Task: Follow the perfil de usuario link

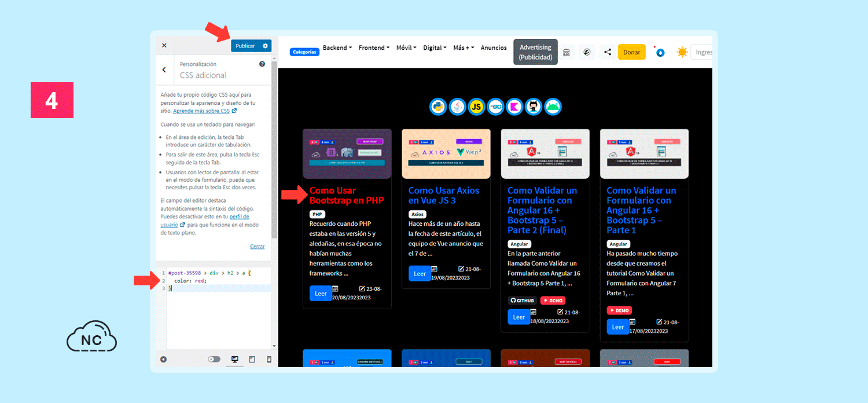Action: pos(204,220)
